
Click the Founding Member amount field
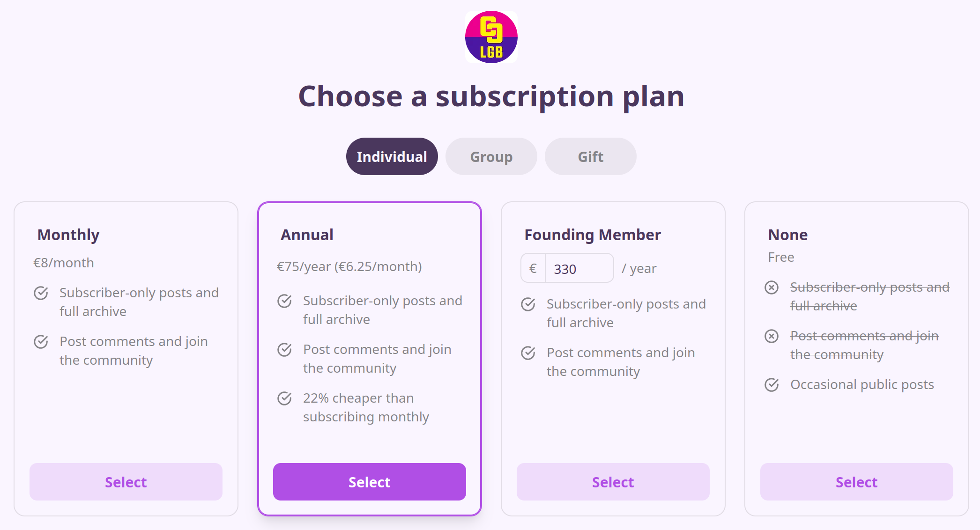579,269
